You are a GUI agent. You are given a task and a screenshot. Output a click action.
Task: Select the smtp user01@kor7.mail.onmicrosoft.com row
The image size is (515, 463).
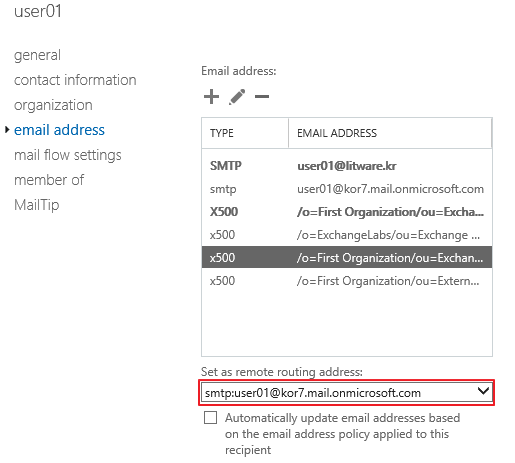pyautogui.click(x=347, y=189)
